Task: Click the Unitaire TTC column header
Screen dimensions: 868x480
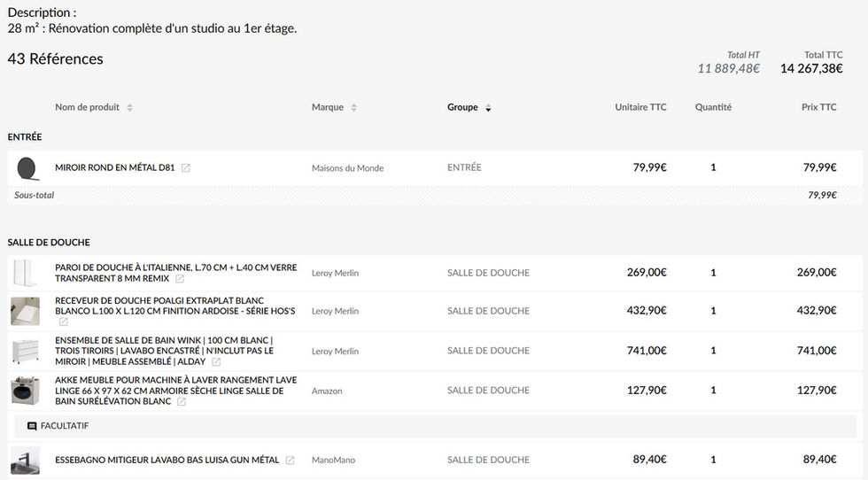Action: (640, 107)
